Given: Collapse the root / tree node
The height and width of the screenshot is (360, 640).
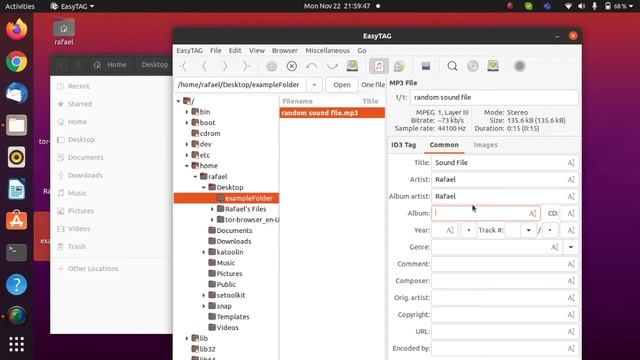Looking at the screenshot, I should point(178,101).
